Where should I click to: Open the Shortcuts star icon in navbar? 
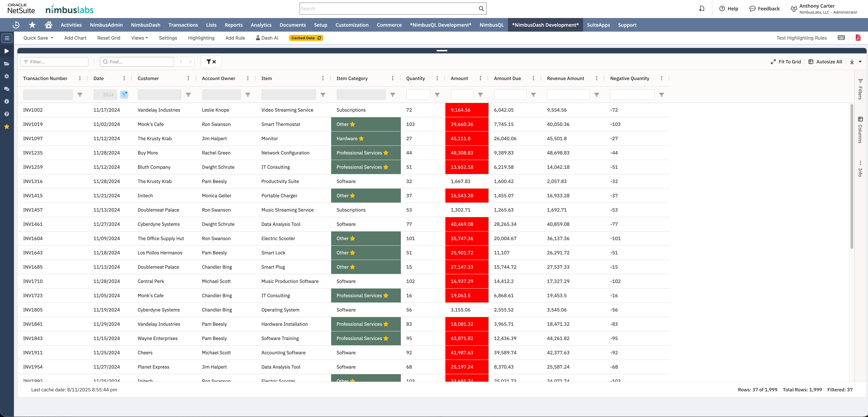pyautogui.click(x=32, y=25)
